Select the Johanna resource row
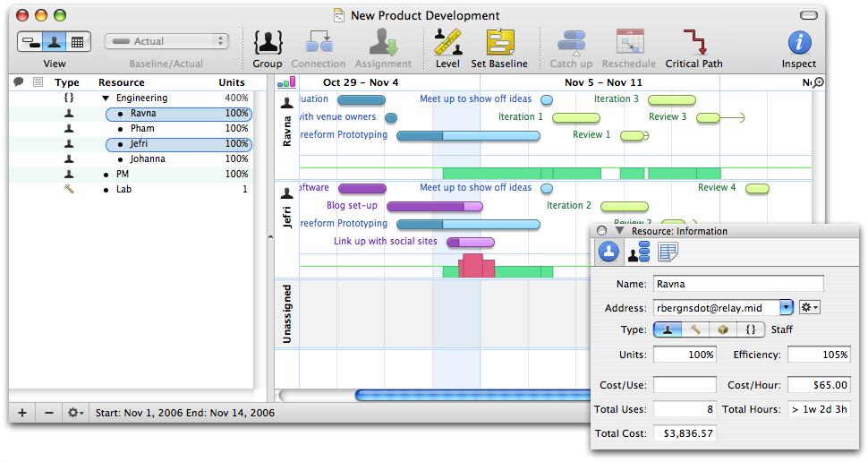 pyautogui.click(x=132, y=159)
